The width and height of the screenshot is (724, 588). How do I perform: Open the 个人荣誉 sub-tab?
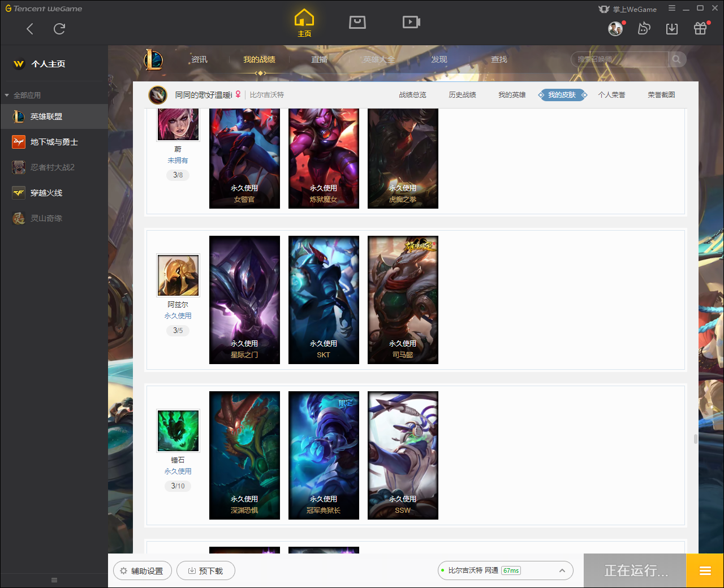[x=611, y=95]
